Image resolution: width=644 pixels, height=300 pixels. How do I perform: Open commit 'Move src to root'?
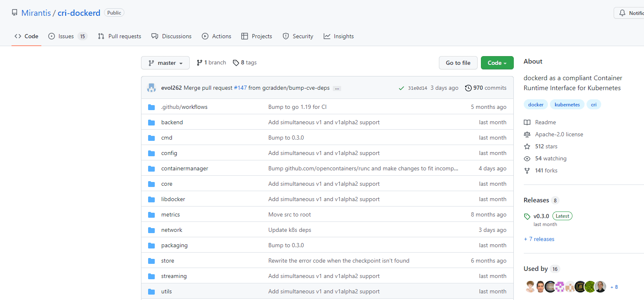[x=290, y=214]
